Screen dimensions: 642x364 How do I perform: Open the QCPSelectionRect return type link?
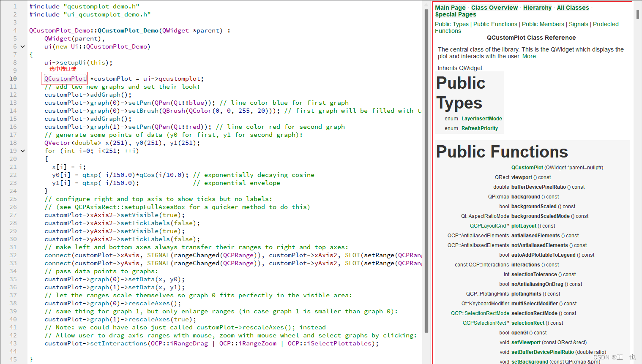484,323
